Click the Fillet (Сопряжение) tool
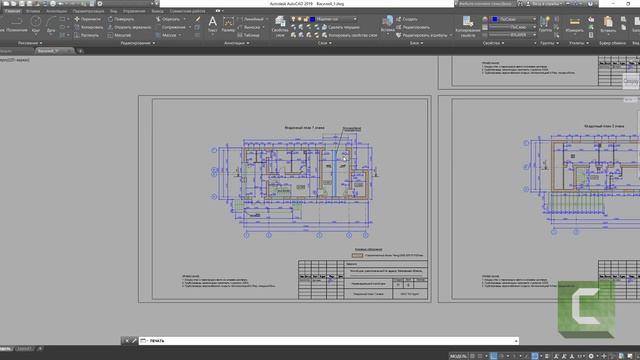Image resolution: width=640 pixels, height=360 pixels. 170,27
